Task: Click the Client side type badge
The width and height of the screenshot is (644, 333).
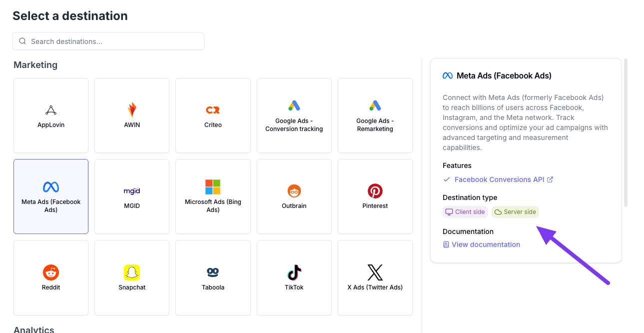Action: pyautogui.click(x=465, y=212)
